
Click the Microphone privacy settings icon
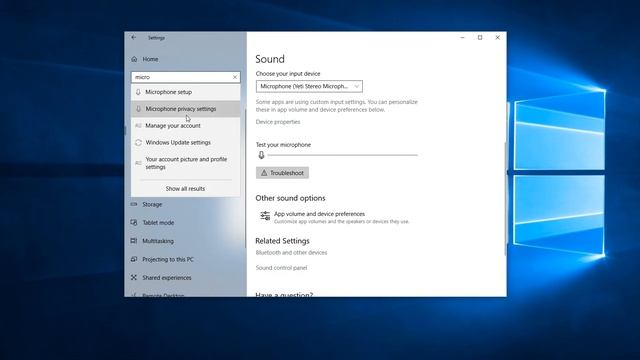pyautogui.click(x=138, y=109)
